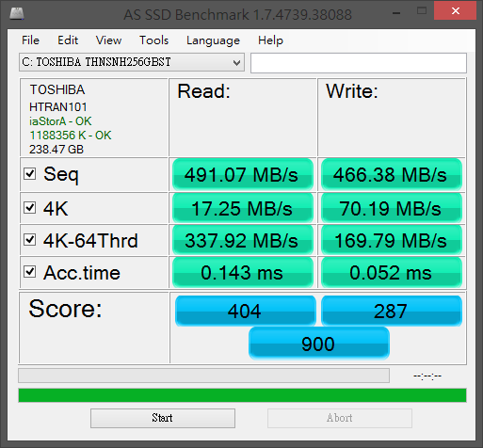Click the Abort button
Screen dimensions: 483x448
click(340, 418)
